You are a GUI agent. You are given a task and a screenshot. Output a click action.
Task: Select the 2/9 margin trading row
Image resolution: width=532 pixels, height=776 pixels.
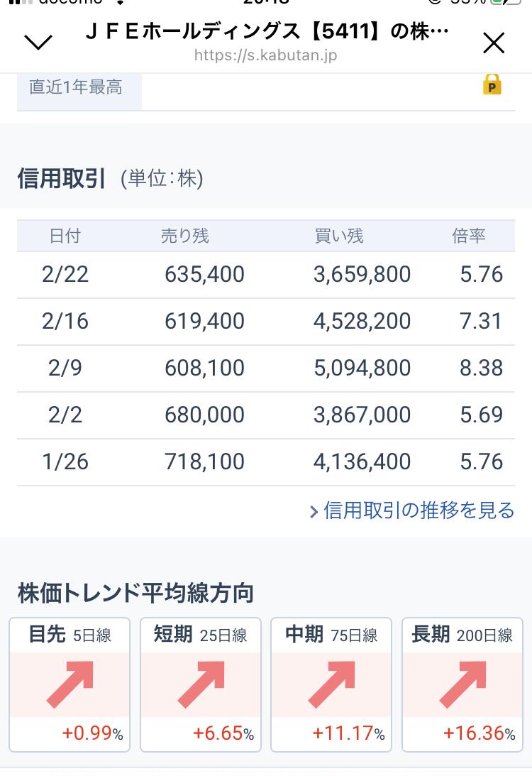[x=266, y=368]
